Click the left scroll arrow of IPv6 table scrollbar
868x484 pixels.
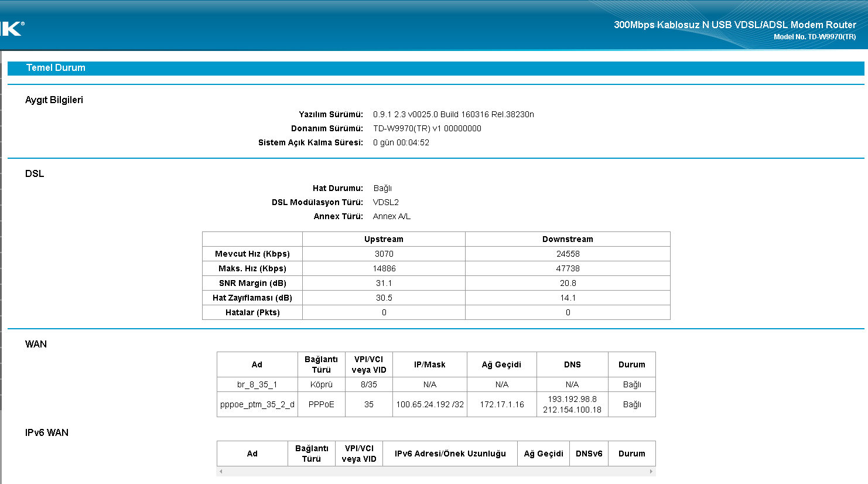click(x=221, y=471)
